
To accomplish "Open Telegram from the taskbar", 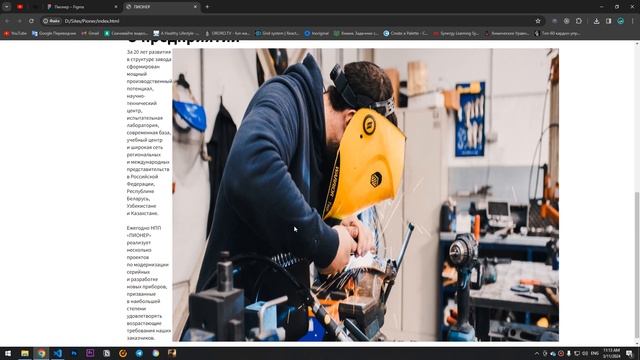I will pyautogui.click(x=139, y=353).
